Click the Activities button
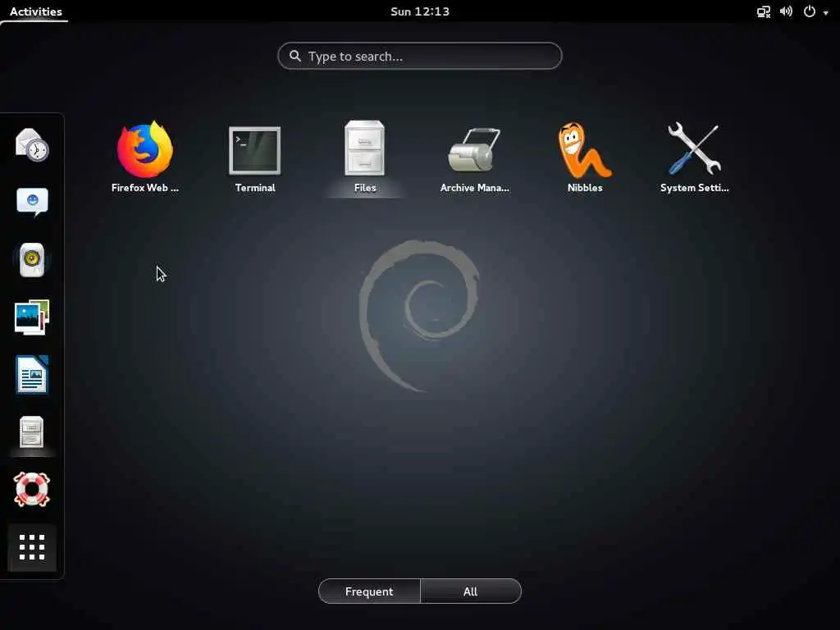The height and width of the screenshot is (630, 840). point(35,11)
